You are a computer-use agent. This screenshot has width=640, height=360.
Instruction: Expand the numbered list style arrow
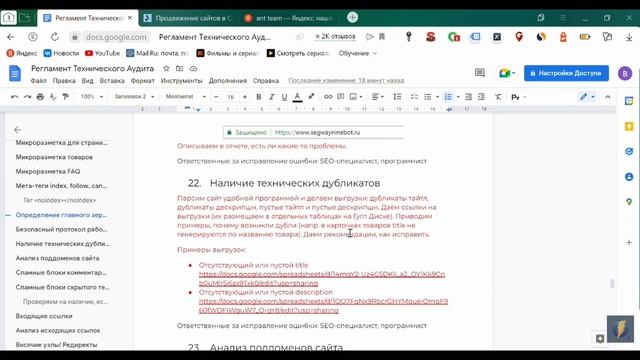click(458, 97)
